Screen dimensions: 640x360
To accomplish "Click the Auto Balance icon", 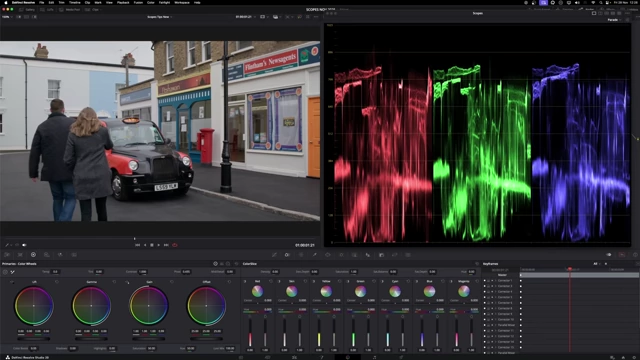I will coord(5,272).
